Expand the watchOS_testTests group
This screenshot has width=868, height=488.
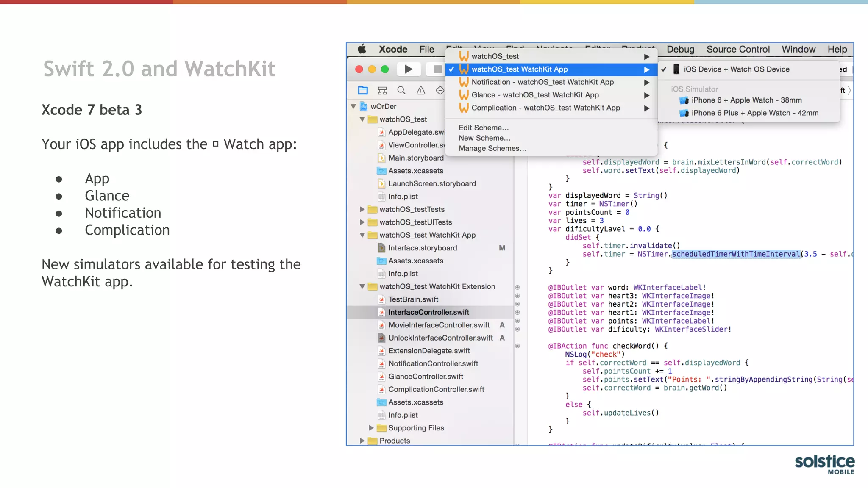[362, 209]
